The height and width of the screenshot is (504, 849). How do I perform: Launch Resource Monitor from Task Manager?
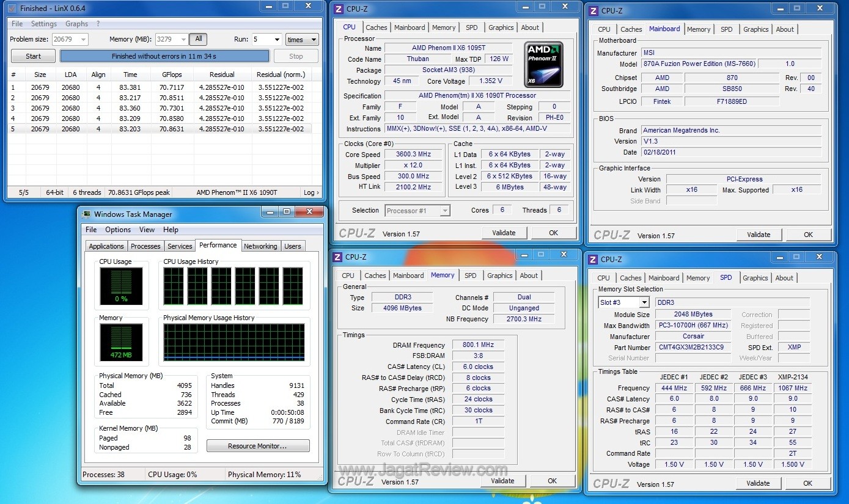(257, 446)
